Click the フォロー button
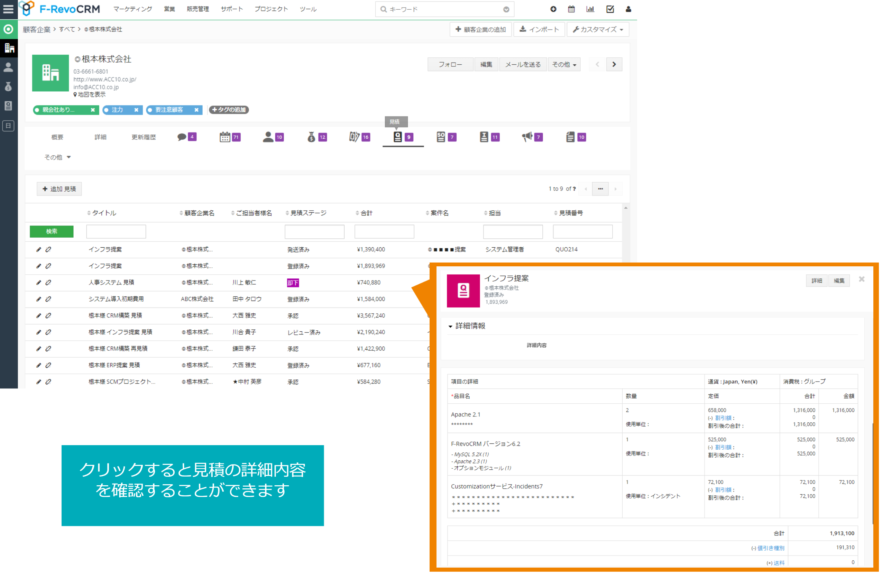 coord(450,64)
